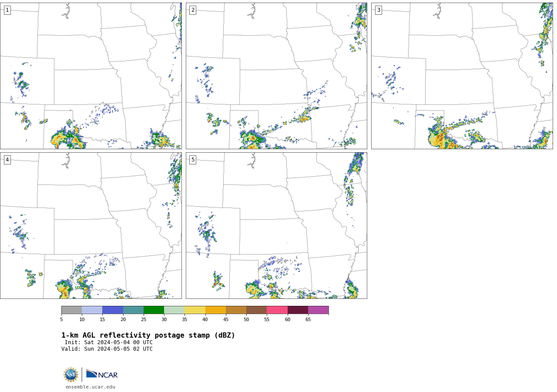Open ensemble member 2 reflectivity map
The height and width of the screenshot is (392, 557).
pos(276,76)
